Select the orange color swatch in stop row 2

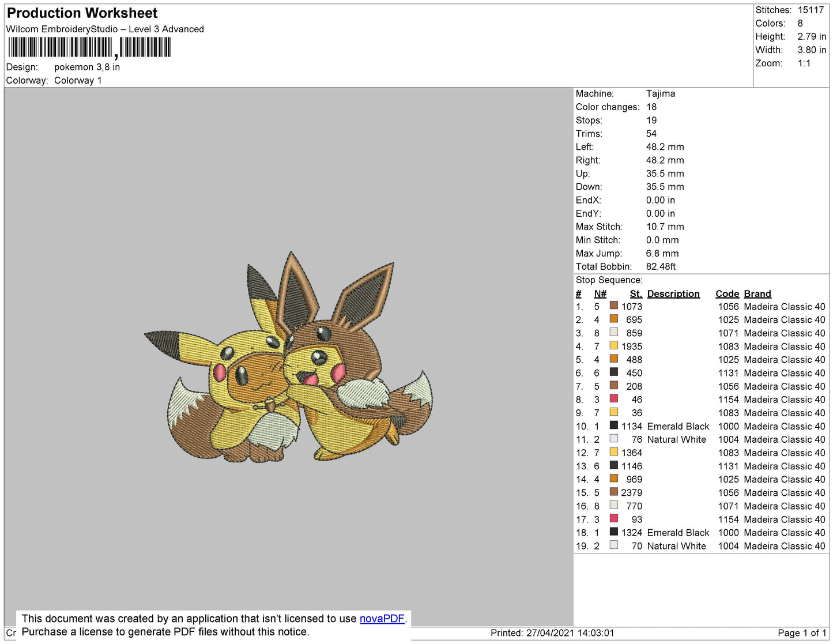tap(614, 319)
